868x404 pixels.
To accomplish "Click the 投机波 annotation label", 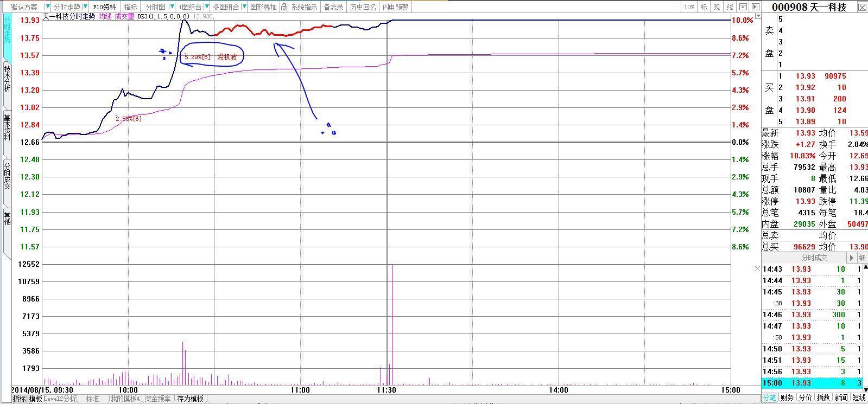I will click(227, 57).
